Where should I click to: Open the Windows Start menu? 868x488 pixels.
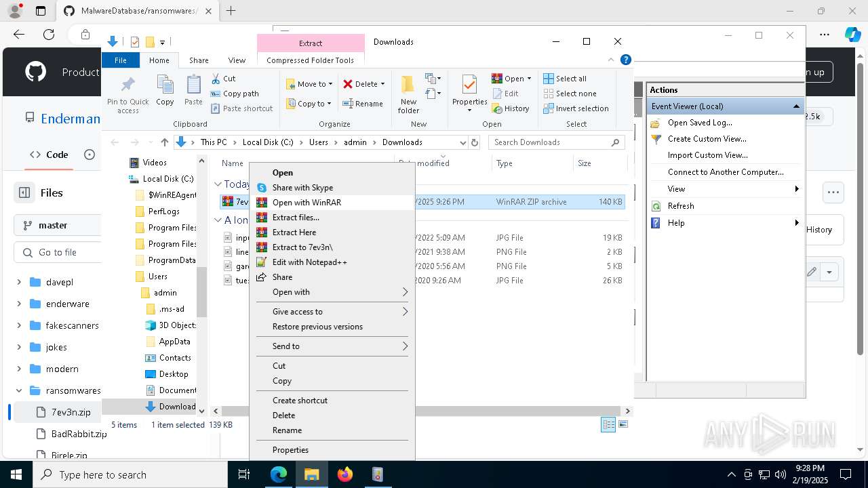tap(16, 474)
